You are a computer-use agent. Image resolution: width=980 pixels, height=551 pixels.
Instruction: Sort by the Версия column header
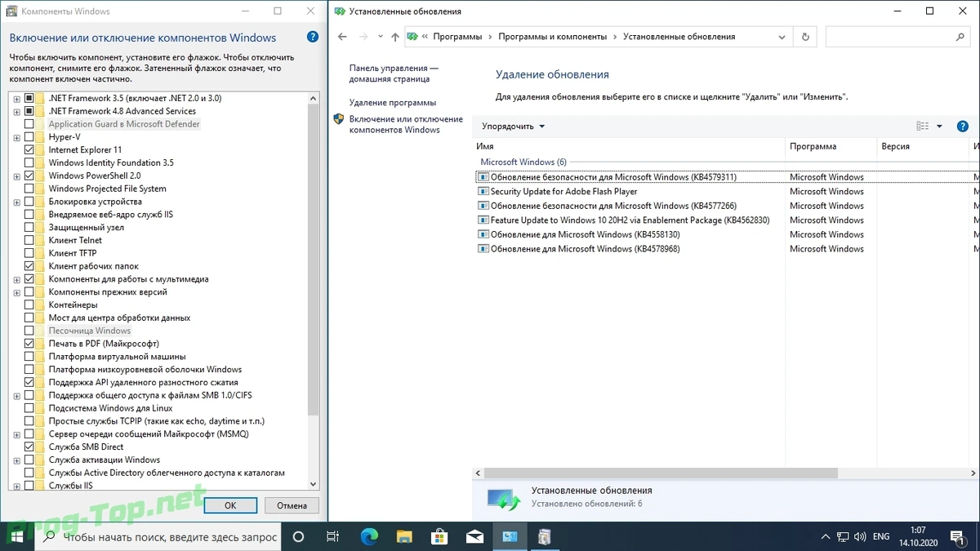click(x=923, y=147)
